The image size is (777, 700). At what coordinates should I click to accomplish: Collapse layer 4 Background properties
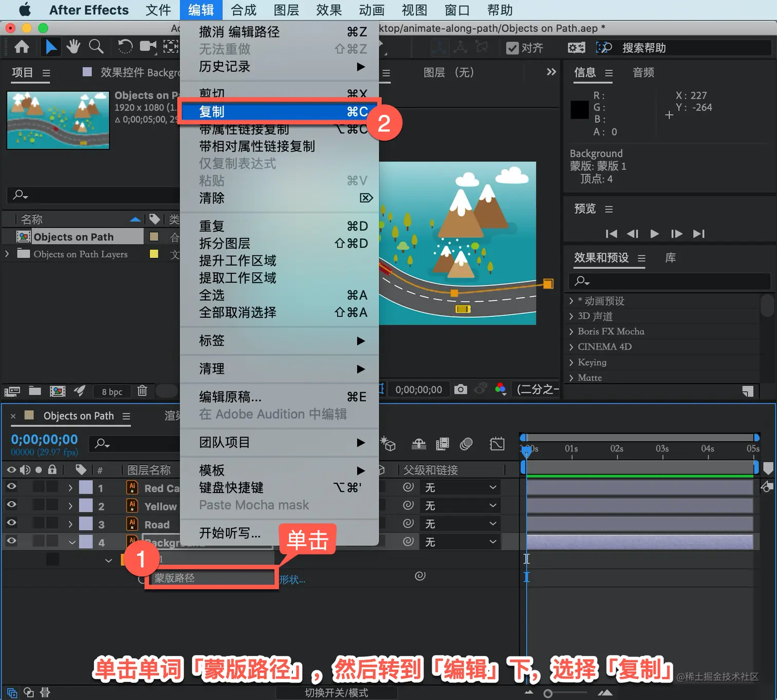pyautogui.click(x=72, y=542)
